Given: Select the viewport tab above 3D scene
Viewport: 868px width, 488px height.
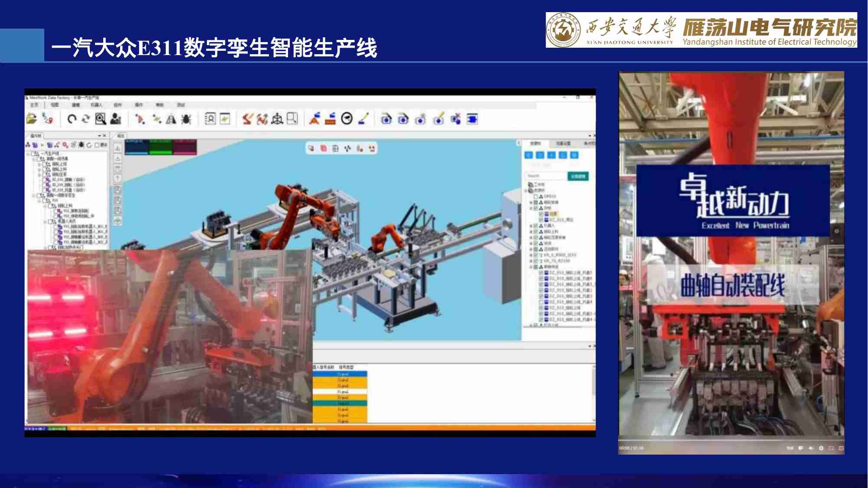Looking at the screenshot, I should 121,136.
